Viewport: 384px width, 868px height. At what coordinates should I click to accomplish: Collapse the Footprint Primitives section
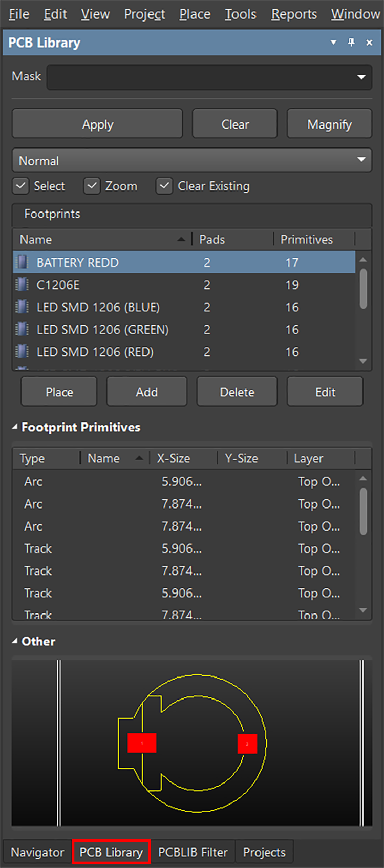(x=15, y=427)
